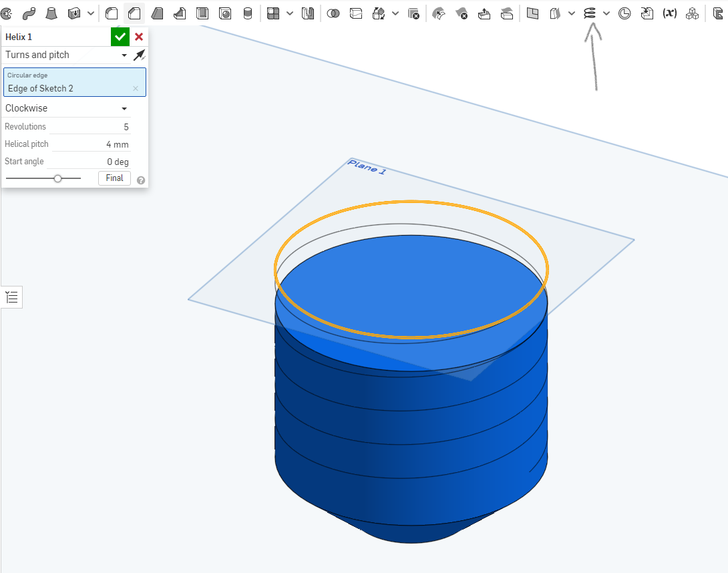Image resolution: width=728 pixels, height=573 pixels.
Task: Click the Final button
Action: pyautogui.click(x=114, y=178)
